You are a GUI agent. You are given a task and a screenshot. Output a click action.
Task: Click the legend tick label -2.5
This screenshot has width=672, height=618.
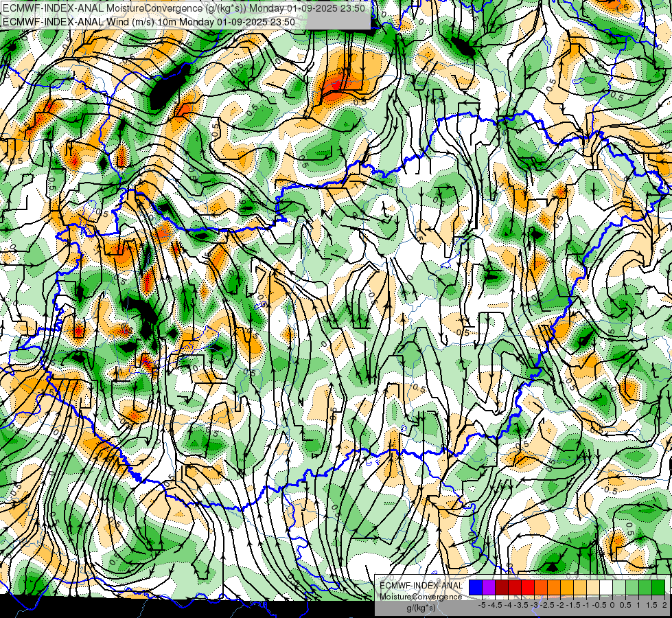coord(547,605)
